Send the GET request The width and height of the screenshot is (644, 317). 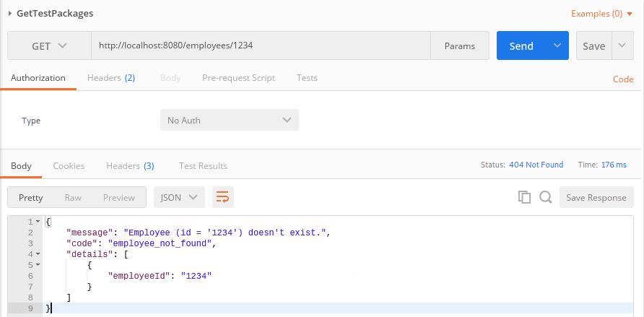pyautogui.click(x=521, y=45)
